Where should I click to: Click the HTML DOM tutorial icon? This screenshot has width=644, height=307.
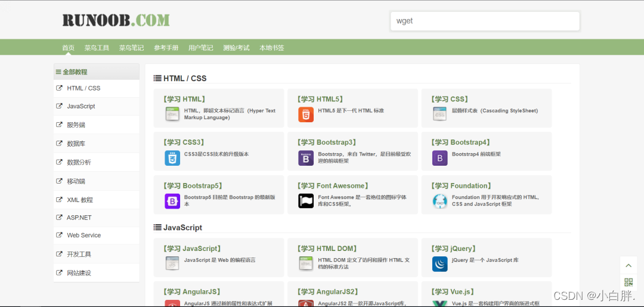click(306, 263)
